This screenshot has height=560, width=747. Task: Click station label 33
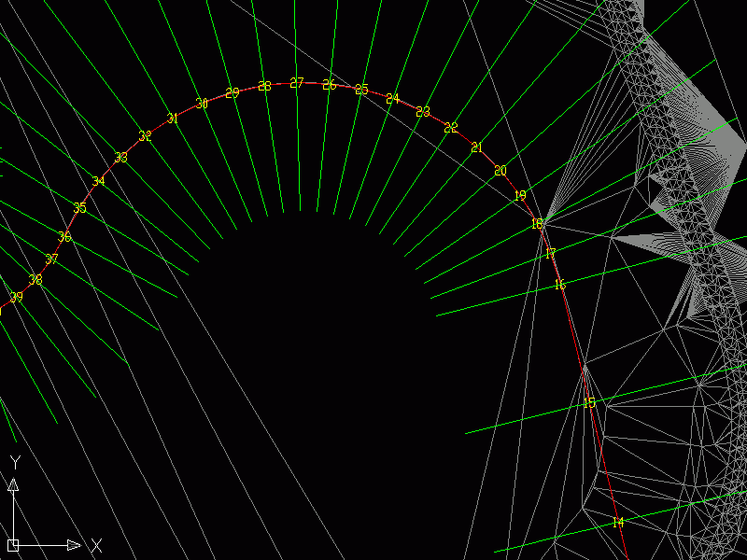[121, 157]
